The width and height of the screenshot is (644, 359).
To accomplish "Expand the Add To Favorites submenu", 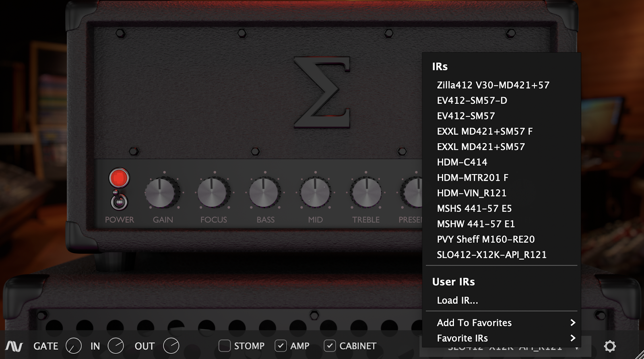I will (501, 323).
